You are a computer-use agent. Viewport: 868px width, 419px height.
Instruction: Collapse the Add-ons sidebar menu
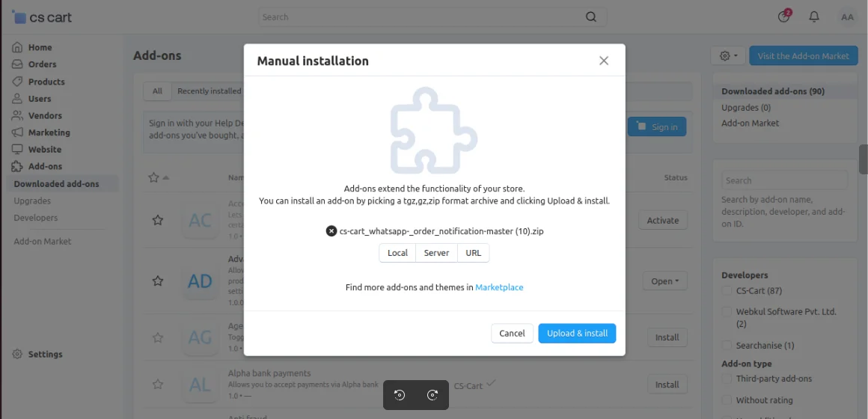coord(45,166)
